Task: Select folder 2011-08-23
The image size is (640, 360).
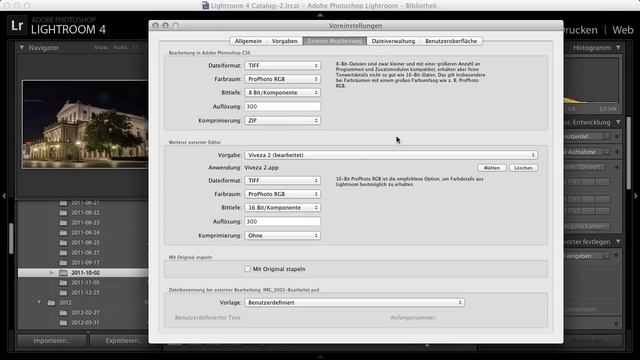Action: [x=85, y=222]
